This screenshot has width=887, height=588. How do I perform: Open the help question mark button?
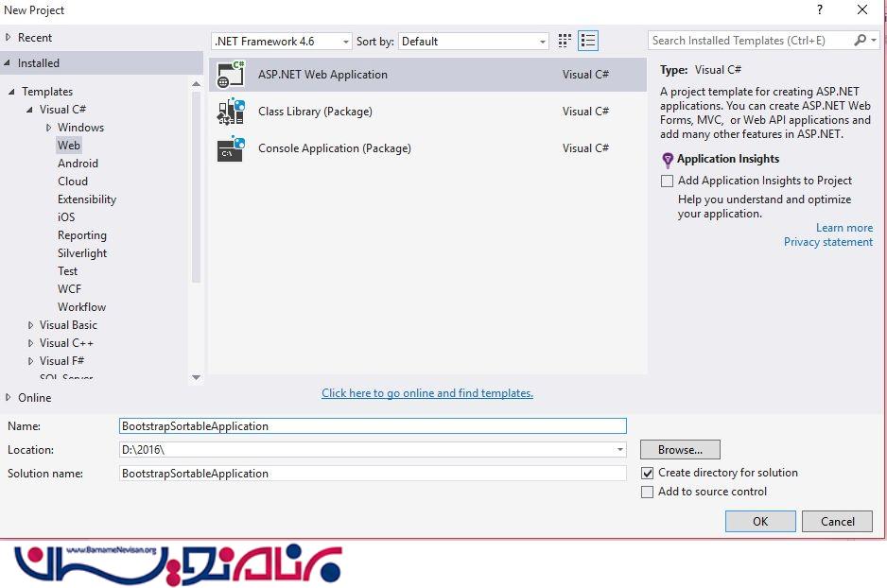(820, 9)
